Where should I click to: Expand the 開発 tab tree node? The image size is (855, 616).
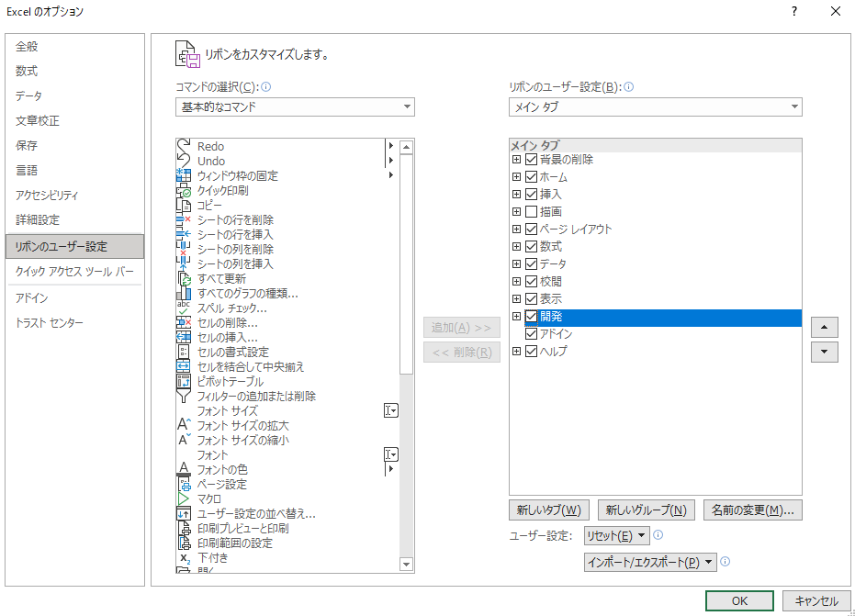pos(516,316)
